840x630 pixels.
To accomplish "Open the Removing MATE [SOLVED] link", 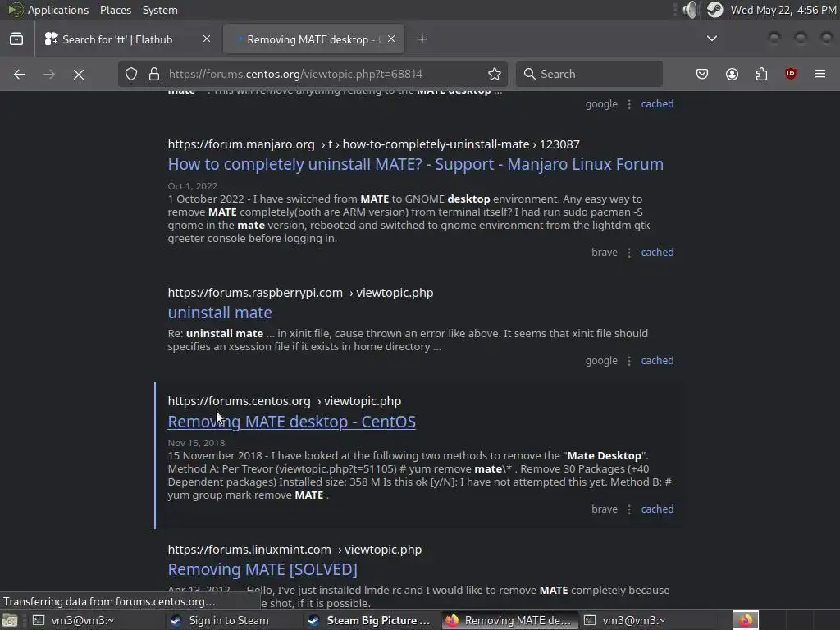I will point(262,569).
